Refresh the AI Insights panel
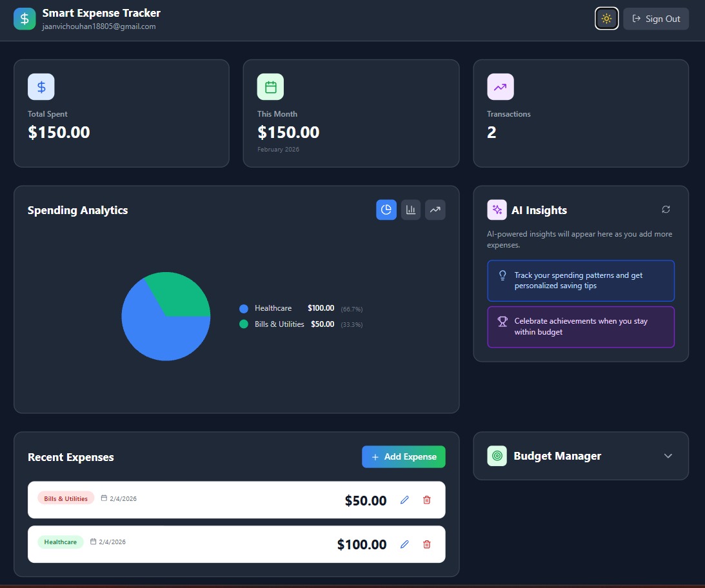Image resolution: width=705 pixels, height=588 pixels. coord(666,209)
